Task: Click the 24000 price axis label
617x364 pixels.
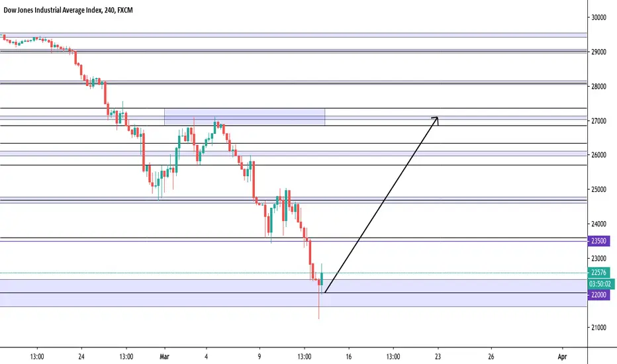Action: coord(598,224)
